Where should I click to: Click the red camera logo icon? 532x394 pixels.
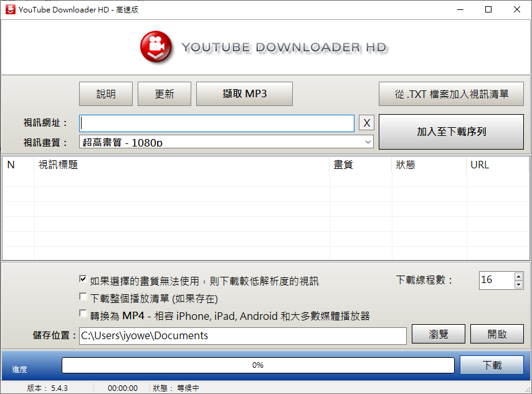point(156,47)
